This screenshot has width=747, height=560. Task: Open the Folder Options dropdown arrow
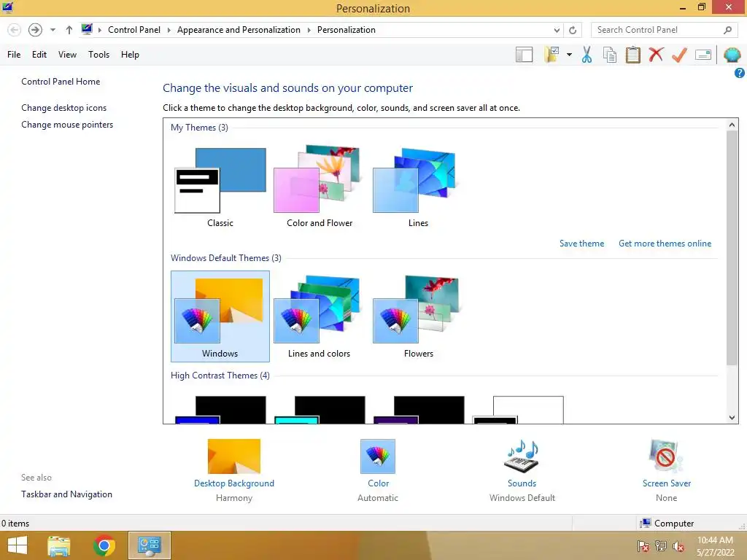coord(569,55)
